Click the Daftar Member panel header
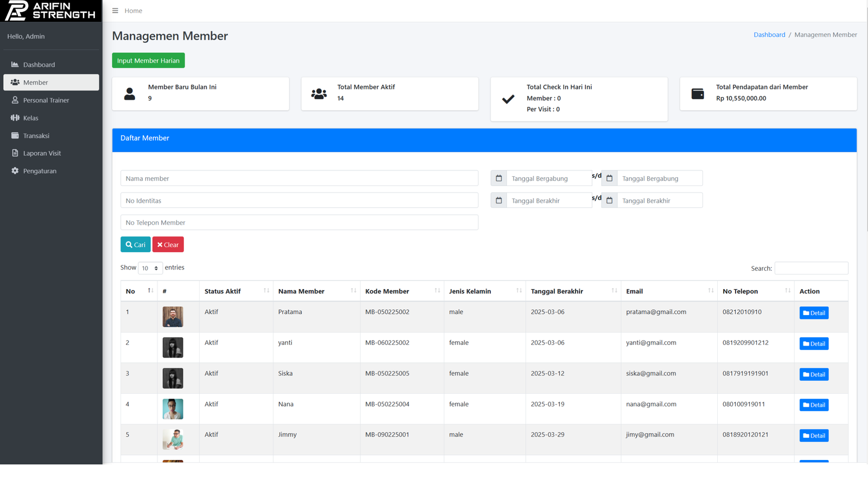Image resolution: width=868 pixels, height=486 pixels. [x=484, y=140]
